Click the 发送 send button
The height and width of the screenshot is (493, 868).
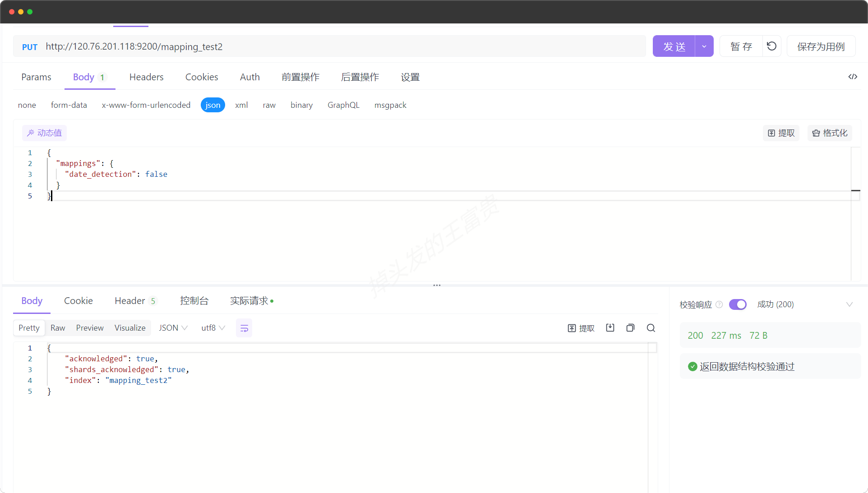pos(674,46)
